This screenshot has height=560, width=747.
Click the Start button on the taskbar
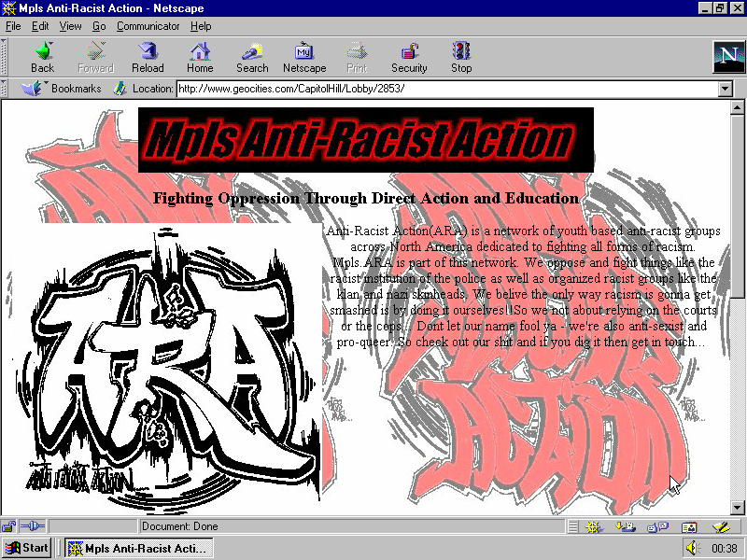27,548
